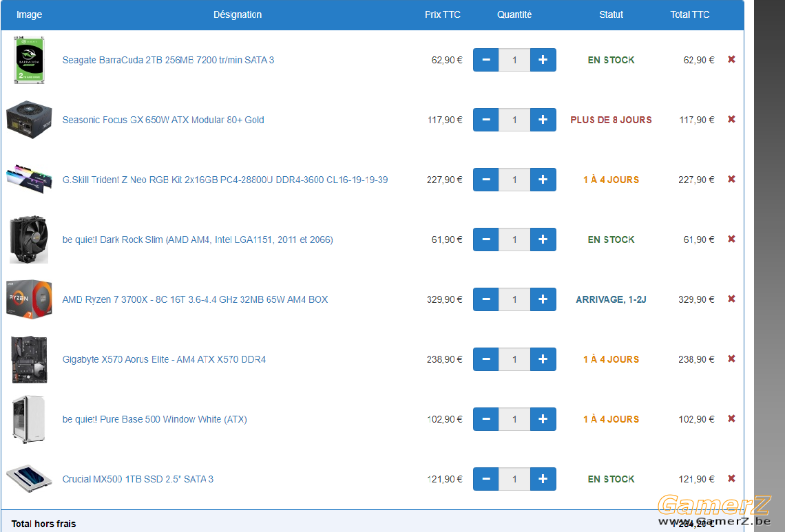Click the Pure Base 500 white case thumbnail
The width and height of the screenshot is (785, 532).
[29, 419]
